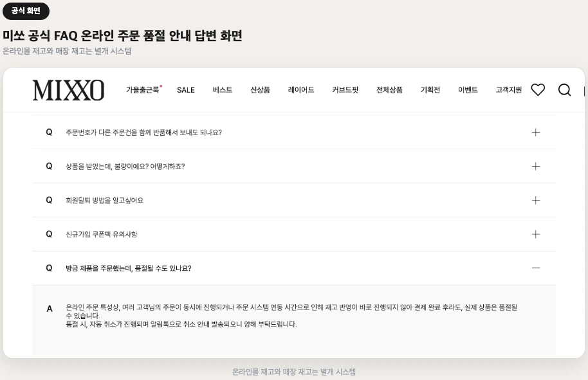Open the 전체상품 menu
The image size is (588, 380).
389,89
